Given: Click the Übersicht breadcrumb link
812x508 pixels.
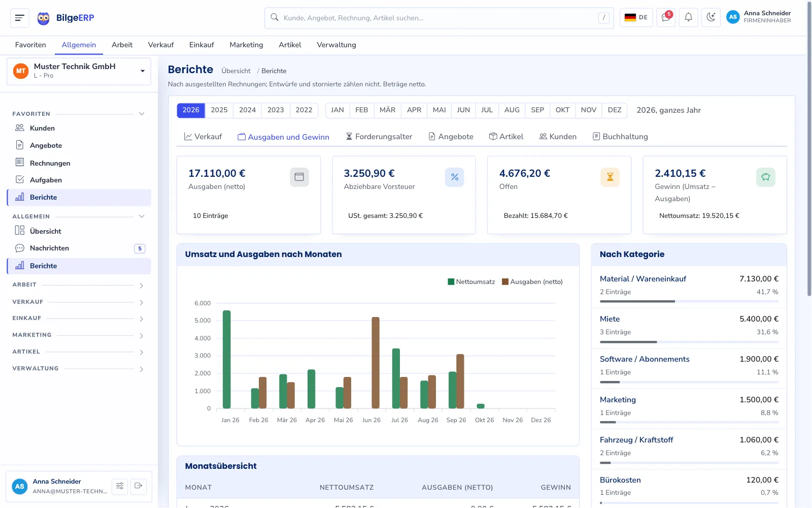Looking at the screenshot, I should [x=236, y=71].
